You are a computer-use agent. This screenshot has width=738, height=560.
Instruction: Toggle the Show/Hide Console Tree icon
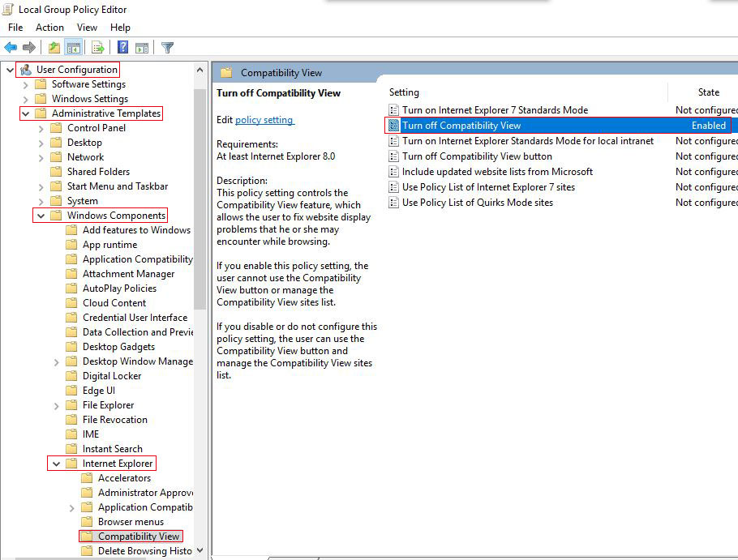pyautogui.click(x=74, y=47)
